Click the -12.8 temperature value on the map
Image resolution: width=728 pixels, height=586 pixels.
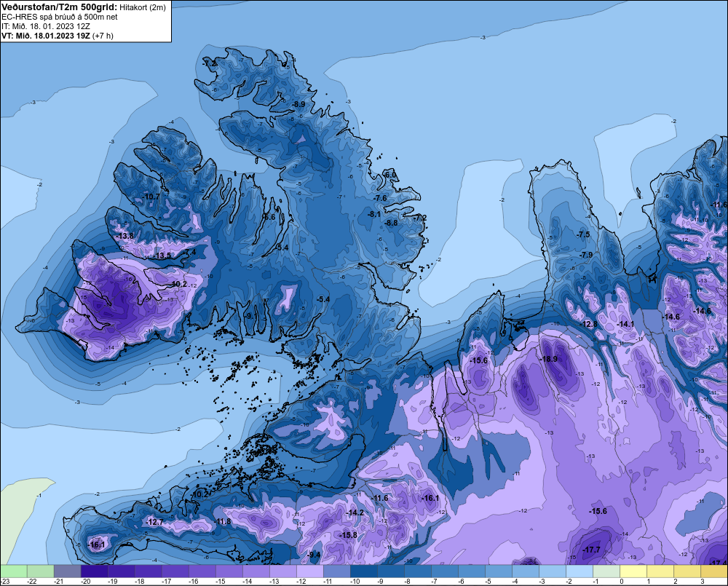[x=589, y=324]
